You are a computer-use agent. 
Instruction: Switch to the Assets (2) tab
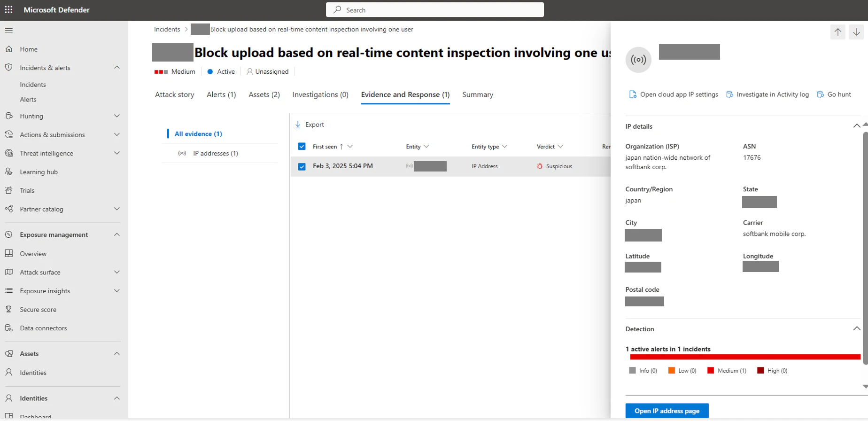[x=264, y=94]
